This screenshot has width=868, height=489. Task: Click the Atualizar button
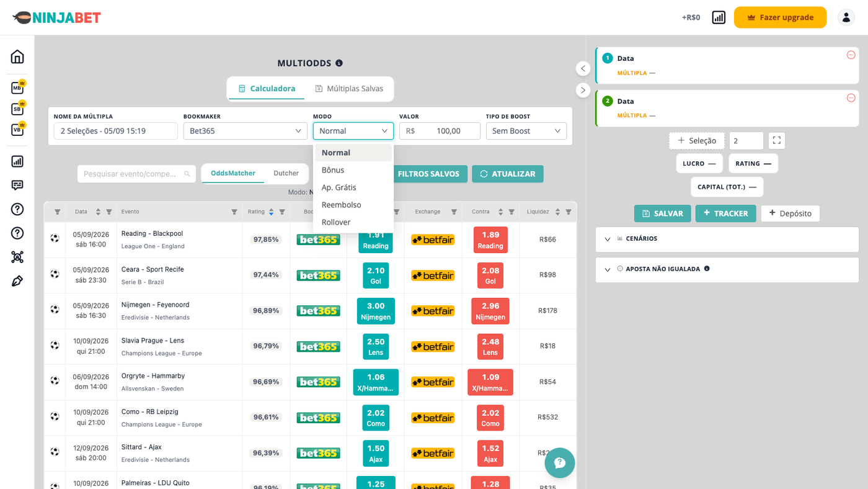(x=508, y=174)
